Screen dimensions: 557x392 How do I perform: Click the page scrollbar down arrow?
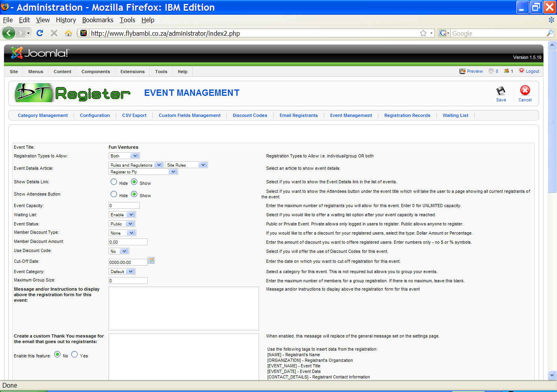552,375
